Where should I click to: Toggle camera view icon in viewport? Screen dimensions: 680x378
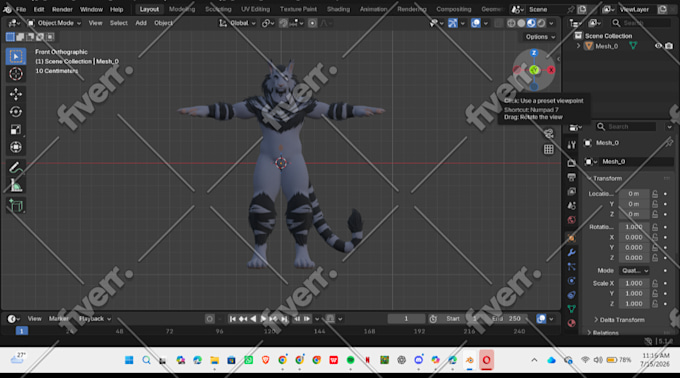[x=549, y=134]
